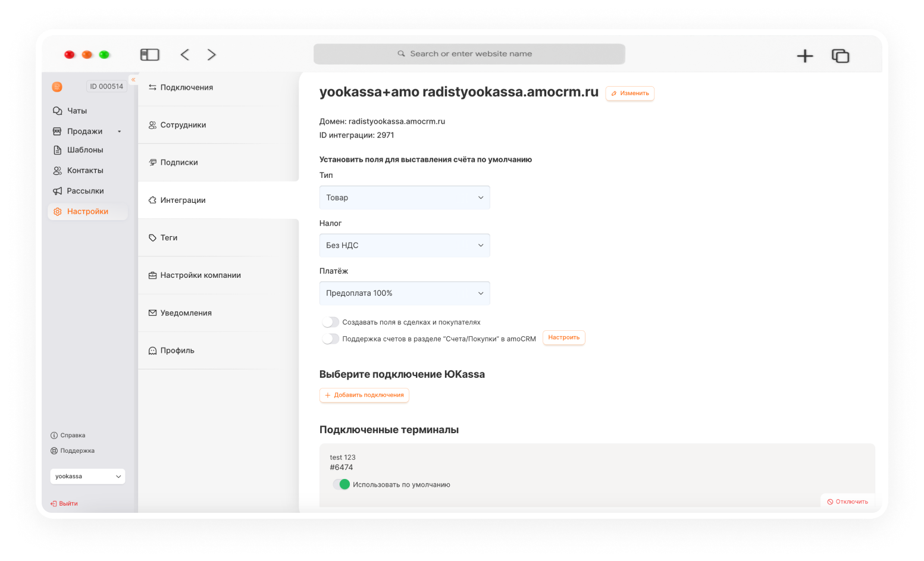Open the yookassa account selector

click(x=87, y=477)
